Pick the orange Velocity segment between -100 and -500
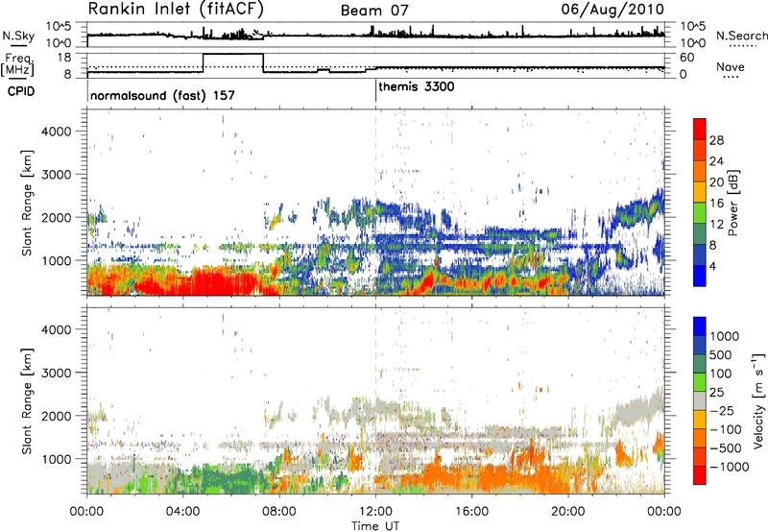This screenshot has height=532, width=768. click(700, 438)
